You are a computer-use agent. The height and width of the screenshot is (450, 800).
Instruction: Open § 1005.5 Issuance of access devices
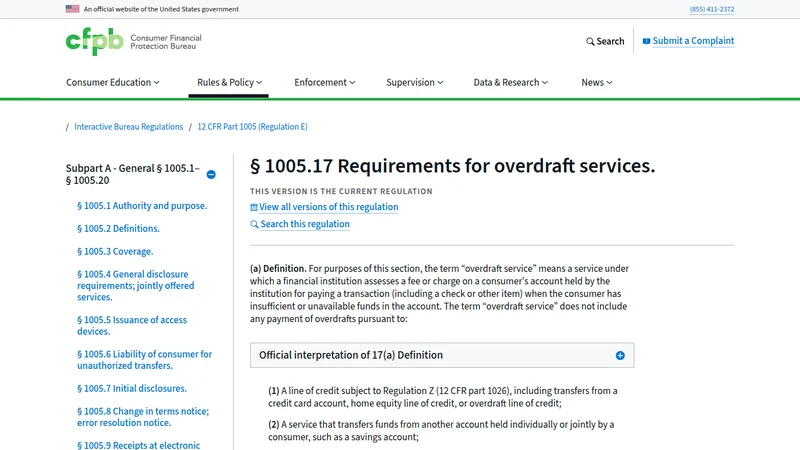click(132, 326)
